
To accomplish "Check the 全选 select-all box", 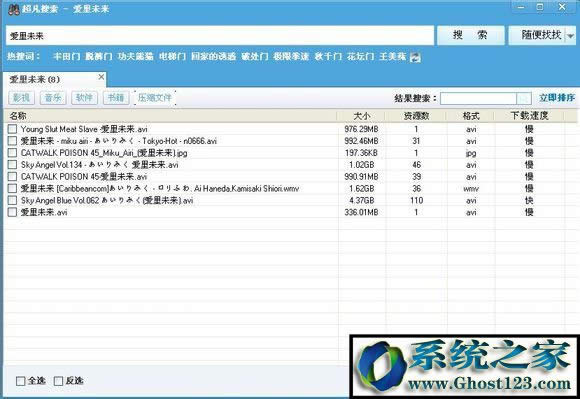I will [x=21, y=381].
